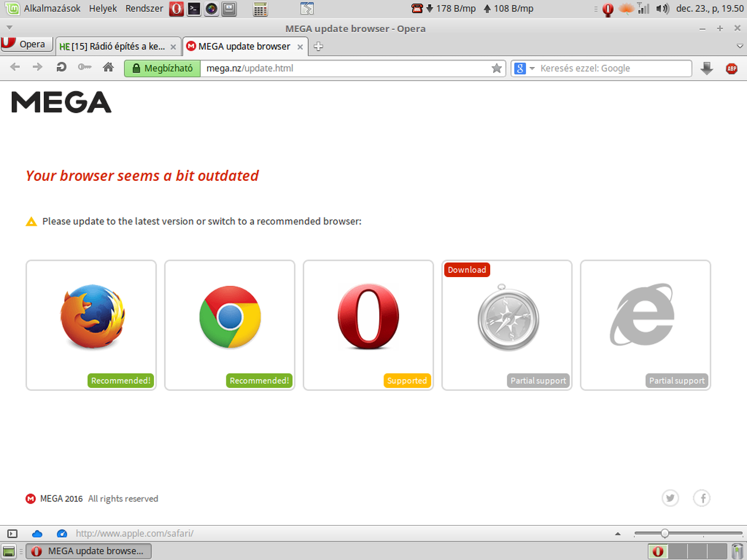Close the Rádió építés tab
The width and height of the screenshot is (747, 560).
pos(173,47)
